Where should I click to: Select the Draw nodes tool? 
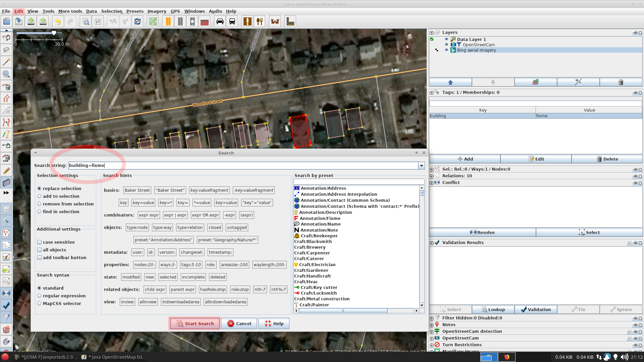coord(6,62)
